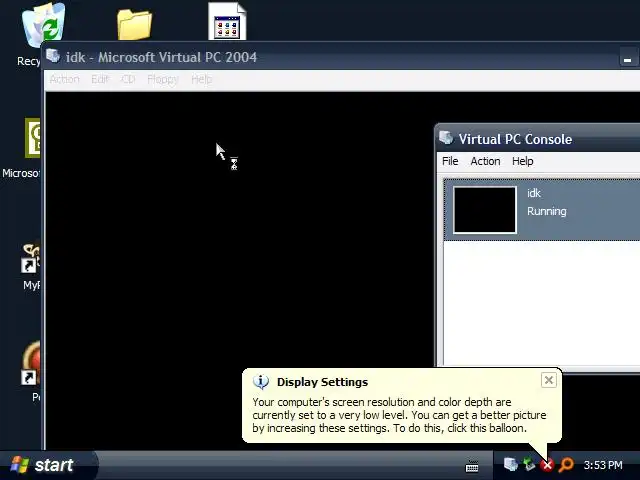Click the idk window title bar icon
Image resolution: width=640 pixels, height=480 pixels.
pos(53,56)
